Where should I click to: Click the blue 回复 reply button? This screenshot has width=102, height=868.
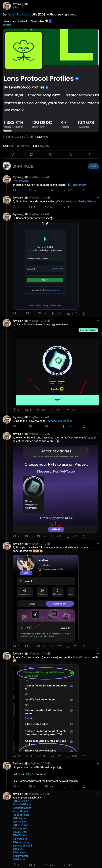pos(93,166)
